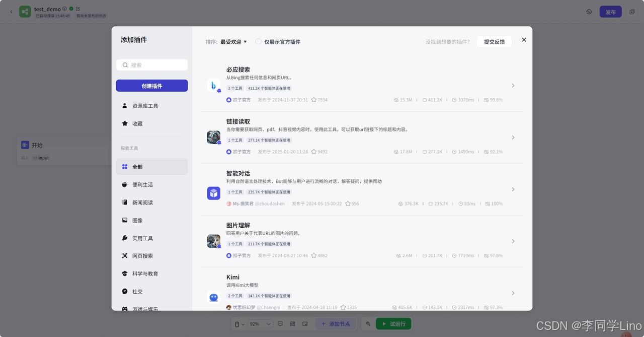Click the 智能对话 blue cube icon
Viewport: 644px width, 337px height.
pos(213,193)
